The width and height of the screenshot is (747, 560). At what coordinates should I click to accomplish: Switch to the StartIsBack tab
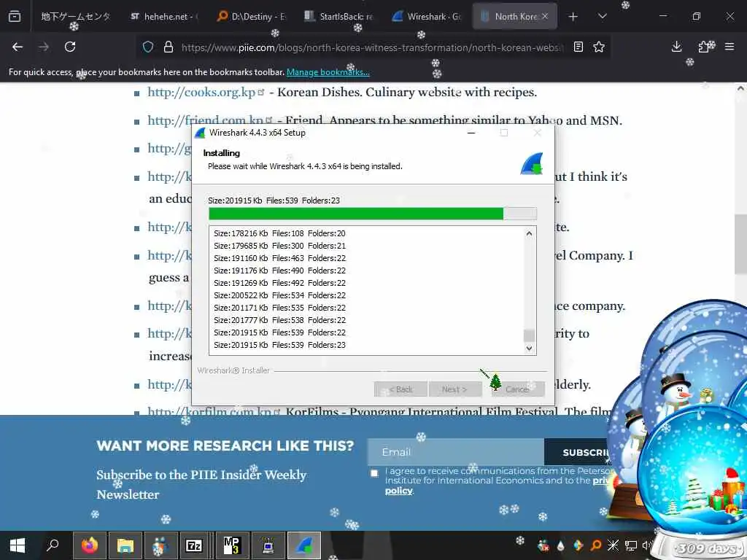pyautogui.click(x=339, y=16)
